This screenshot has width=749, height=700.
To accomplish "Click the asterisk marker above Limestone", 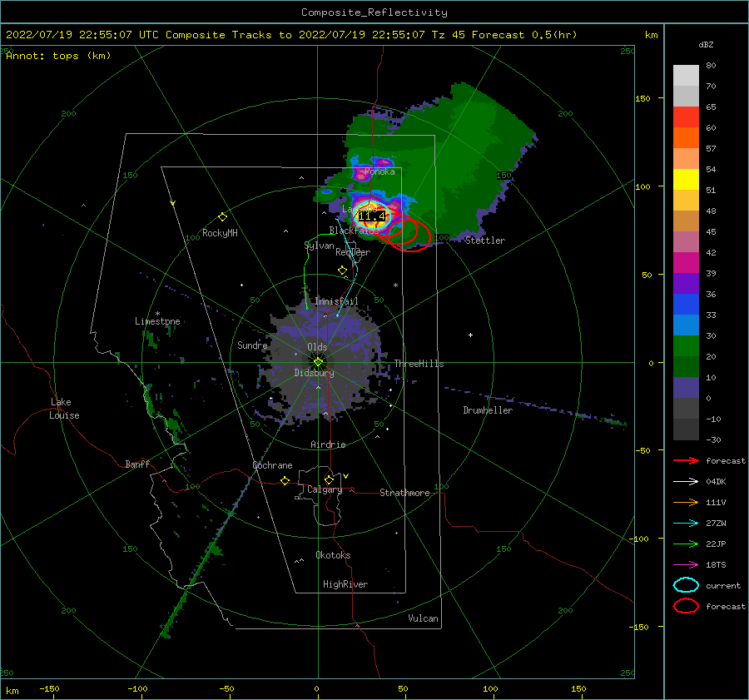I will (157, 314).
